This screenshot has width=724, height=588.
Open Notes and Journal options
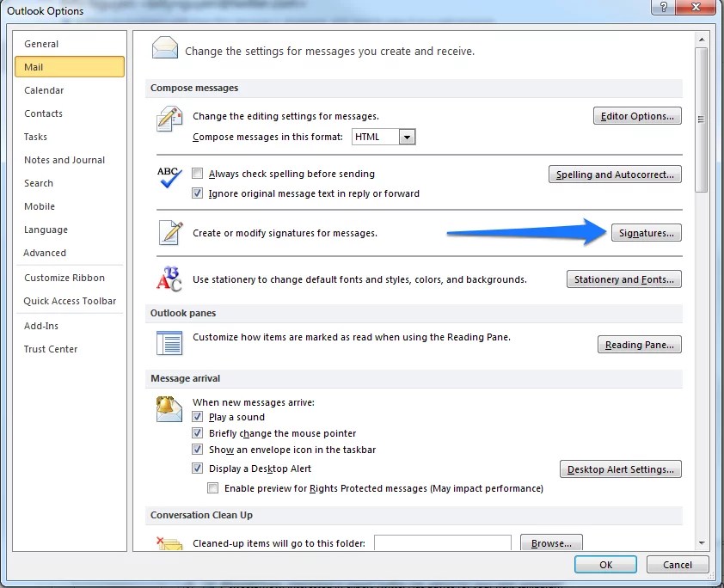coord(70,160)
